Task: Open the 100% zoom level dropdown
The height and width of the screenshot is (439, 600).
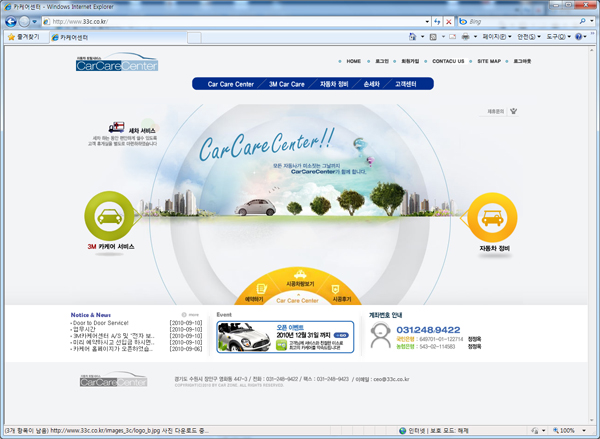Action: (584, 431)
